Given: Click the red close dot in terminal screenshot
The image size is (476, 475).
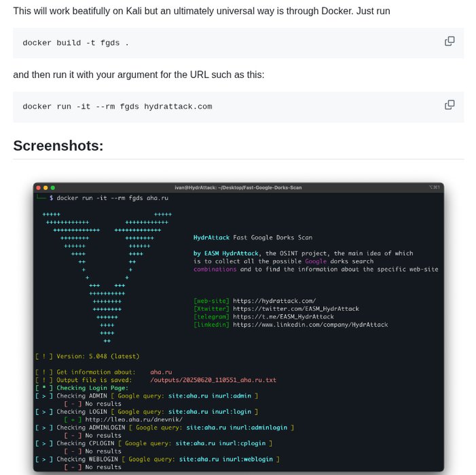Looking at the screenshot, I should (x=39, y=188).
